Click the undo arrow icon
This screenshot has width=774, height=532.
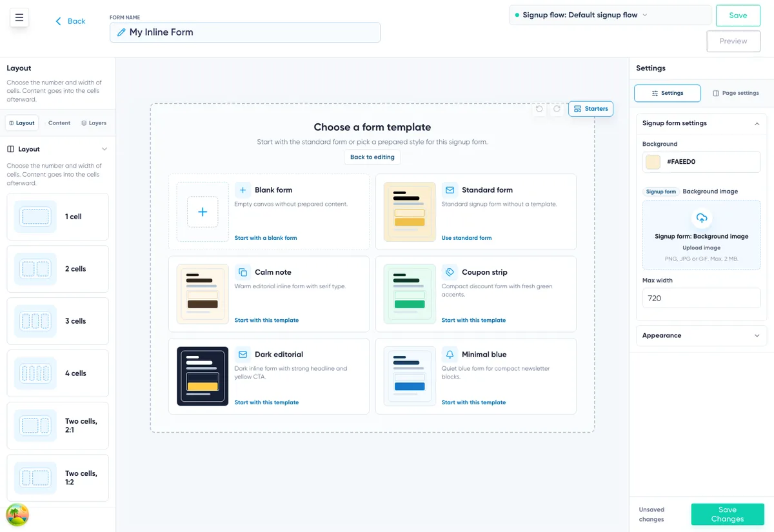point(539,109)
